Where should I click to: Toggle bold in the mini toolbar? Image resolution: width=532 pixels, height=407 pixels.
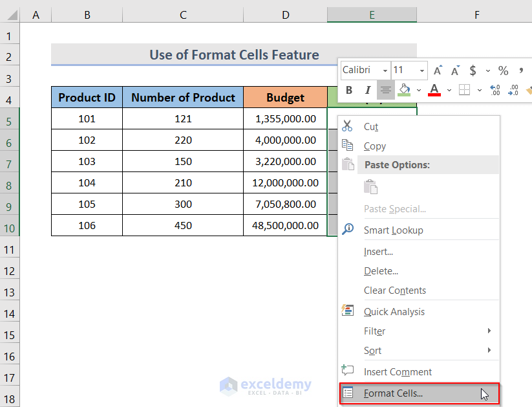(349, 90)
